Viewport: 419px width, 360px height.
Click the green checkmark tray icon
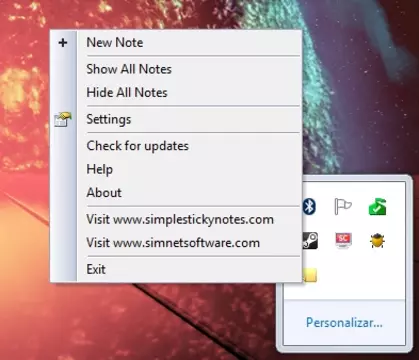(377, 207)
